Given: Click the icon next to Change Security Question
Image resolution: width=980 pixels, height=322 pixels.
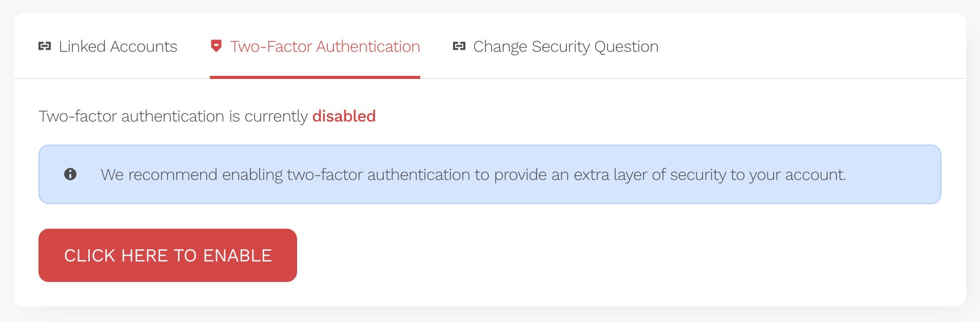Looking at the screenshot, I should coord(459,47).
